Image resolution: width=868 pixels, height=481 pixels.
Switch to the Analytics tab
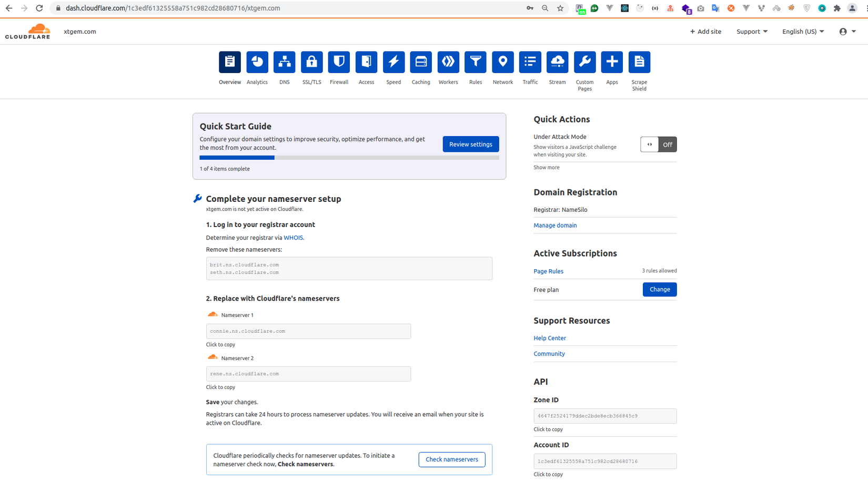point(257,62)
